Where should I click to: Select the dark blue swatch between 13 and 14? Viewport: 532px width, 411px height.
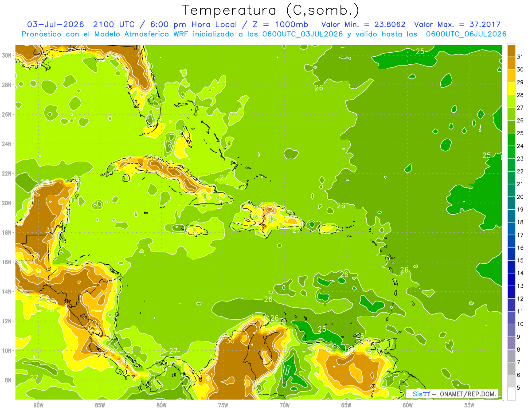511,279
